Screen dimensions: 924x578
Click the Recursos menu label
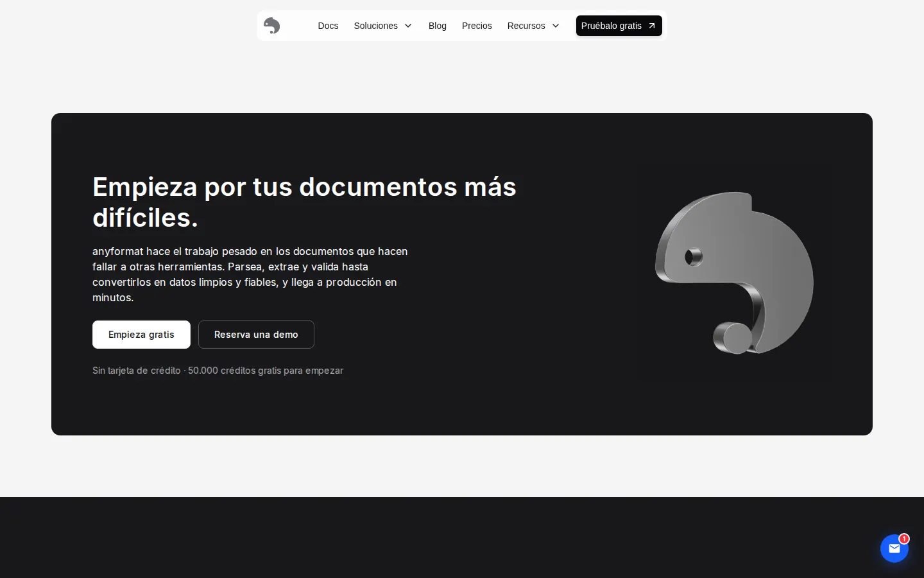click(x=526, y=26)
